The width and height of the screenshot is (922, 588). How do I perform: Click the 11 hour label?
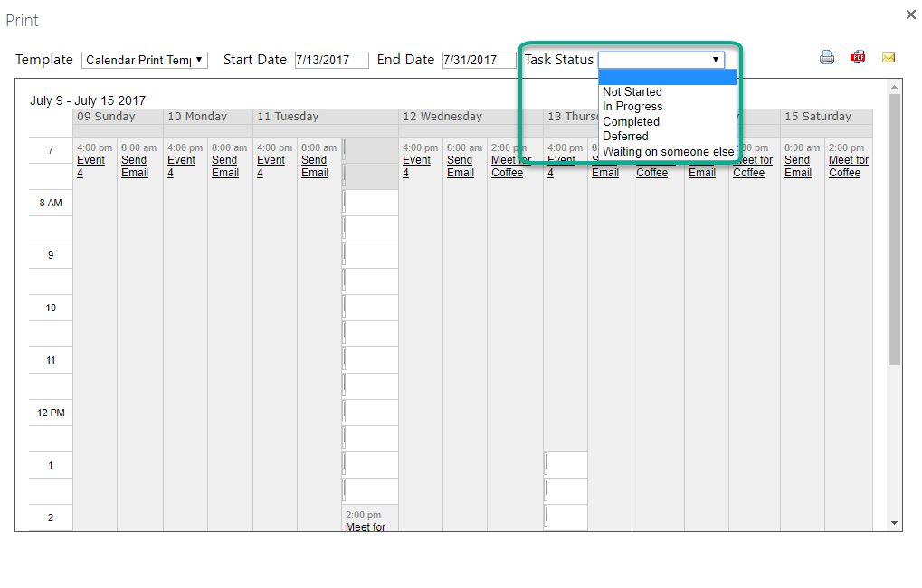51,360
